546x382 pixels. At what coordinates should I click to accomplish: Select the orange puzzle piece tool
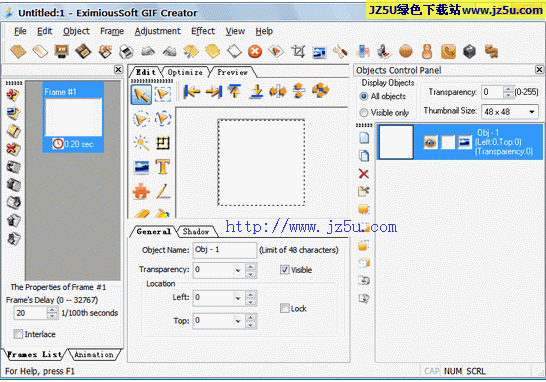[141, 191]
